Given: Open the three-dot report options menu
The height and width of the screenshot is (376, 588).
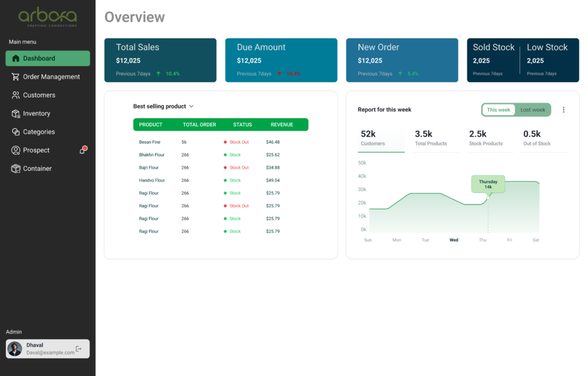Looking at the screenshot, I should click(563, 110).
